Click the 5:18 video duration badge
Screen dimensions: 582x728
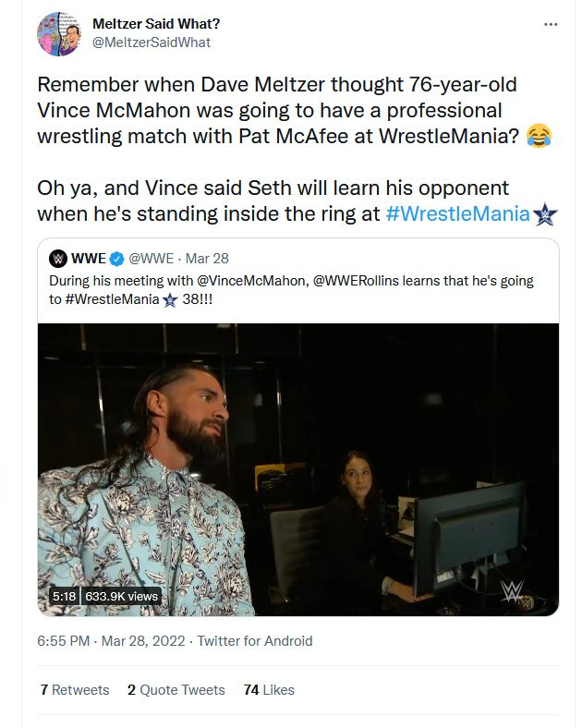[64, 597]
